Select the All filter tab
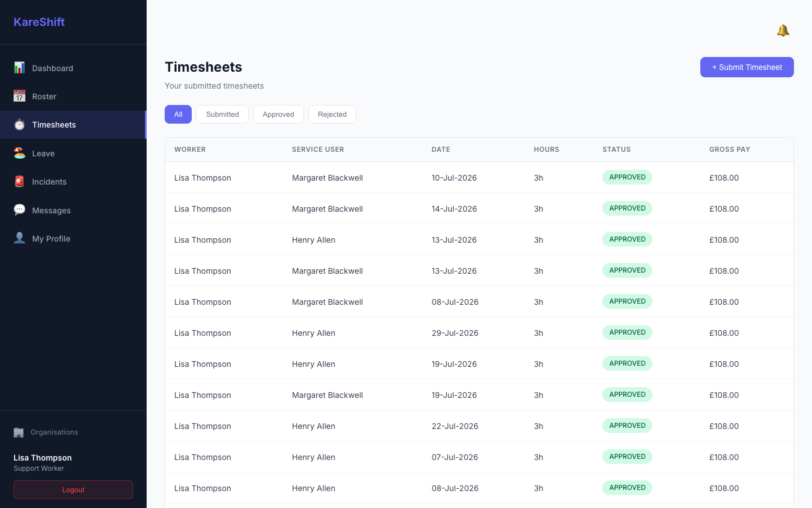812x508 pixels. 178,114
